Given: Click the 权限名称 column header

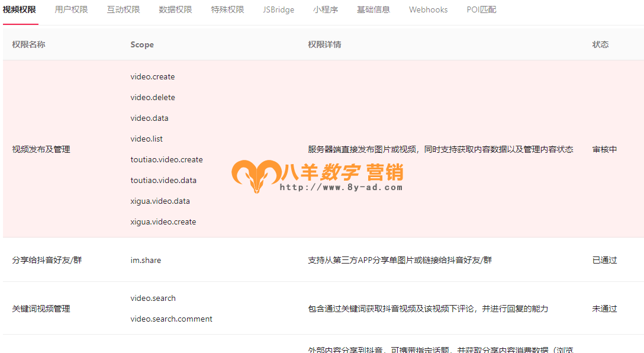Looking at the screenshot, I should point(29,44).
